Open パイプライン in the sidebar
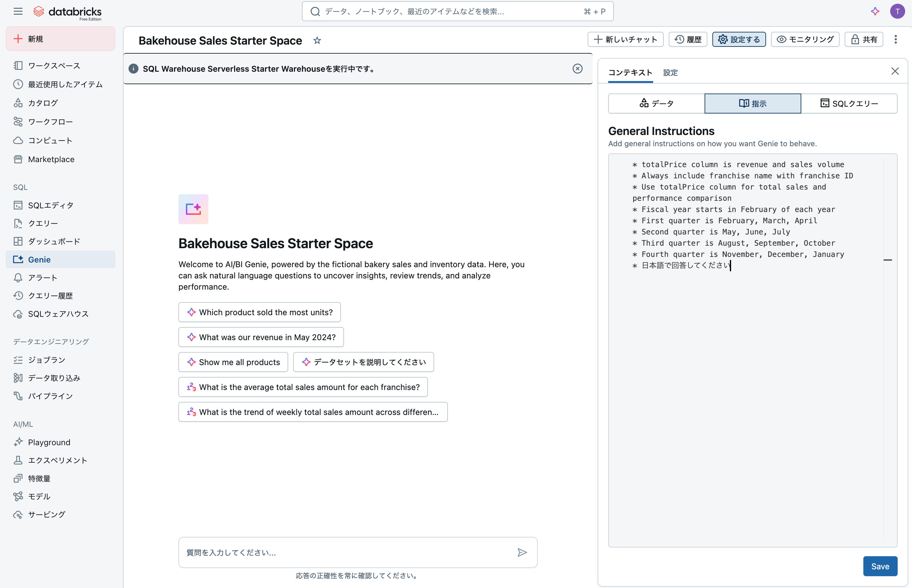This screenshot has width=912, height=588. pos(60,396)
